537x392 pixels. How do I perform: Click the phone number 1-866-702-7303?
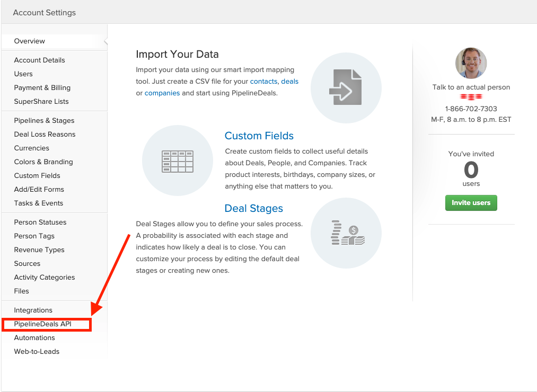[471, 109]
